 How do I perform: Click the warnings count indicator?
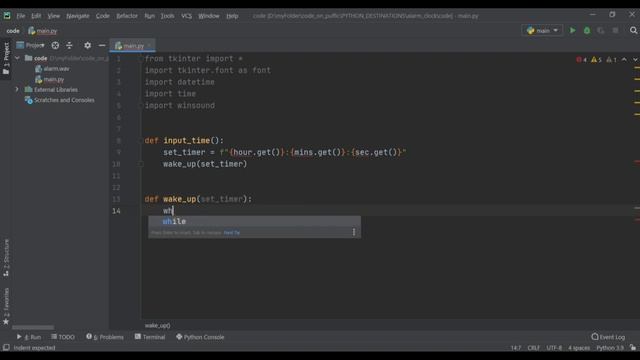click(596, 60)
